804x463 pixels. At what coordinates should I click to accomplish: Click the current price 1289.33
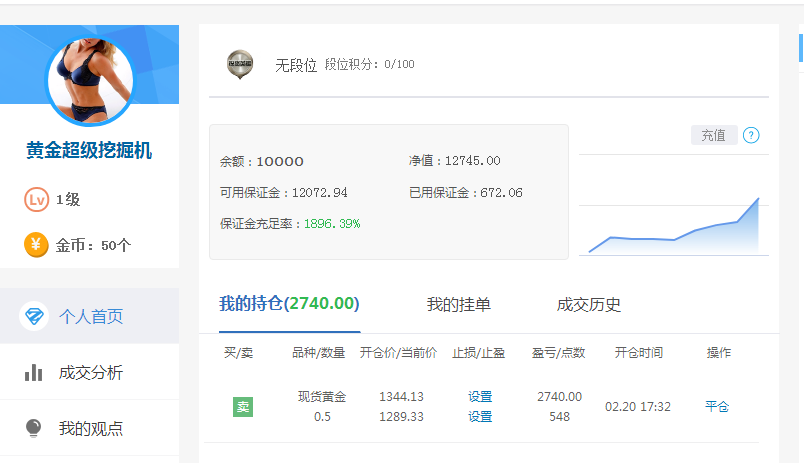pos(401,416)
